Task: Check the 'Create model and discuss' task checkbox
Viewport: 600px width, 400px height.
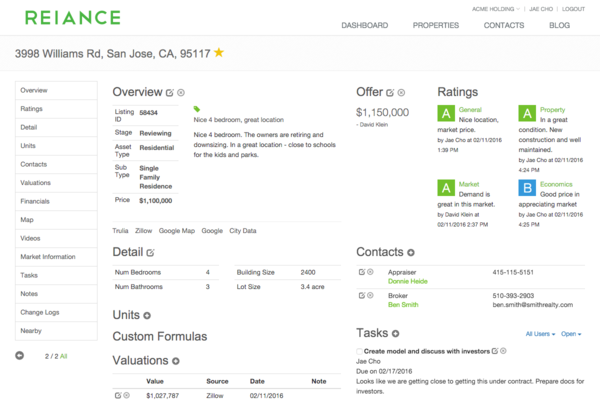Action: coord(360,351)
